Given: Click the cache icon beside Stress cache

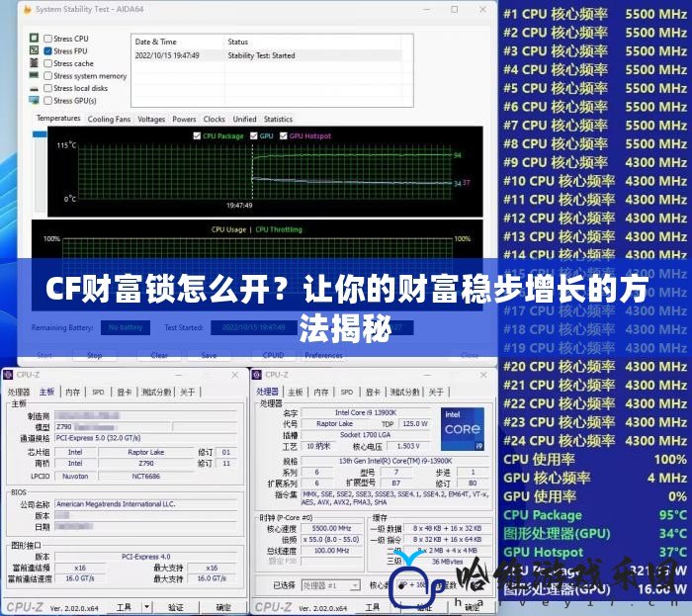Looking at the screenshot, I should pos(34,62).
